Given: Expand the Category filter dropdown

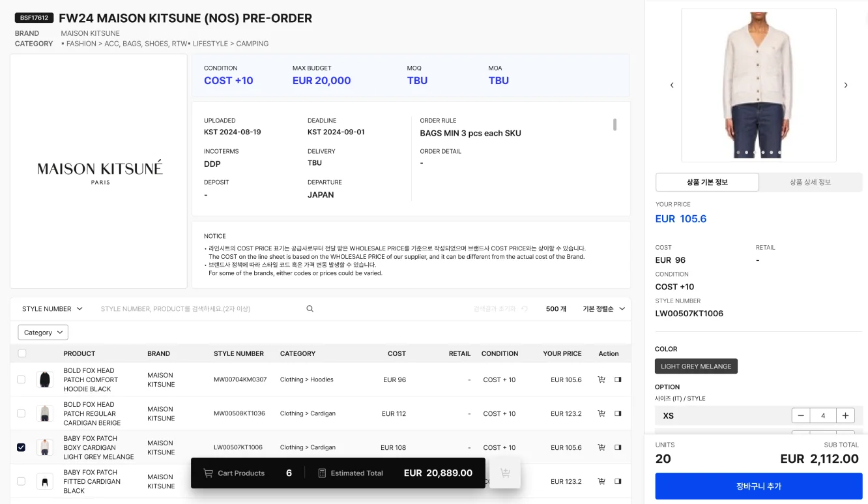Looking at the screenshot, I should (x=43, y=333).
